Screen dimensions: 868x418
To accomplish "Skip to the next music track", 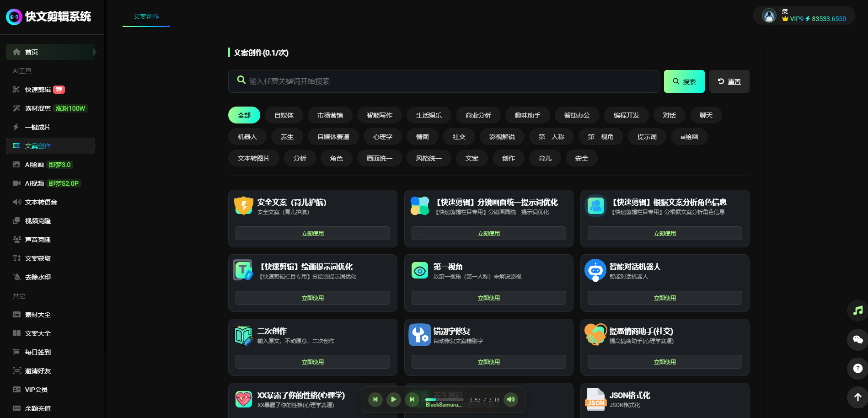I will pos(412,399).
